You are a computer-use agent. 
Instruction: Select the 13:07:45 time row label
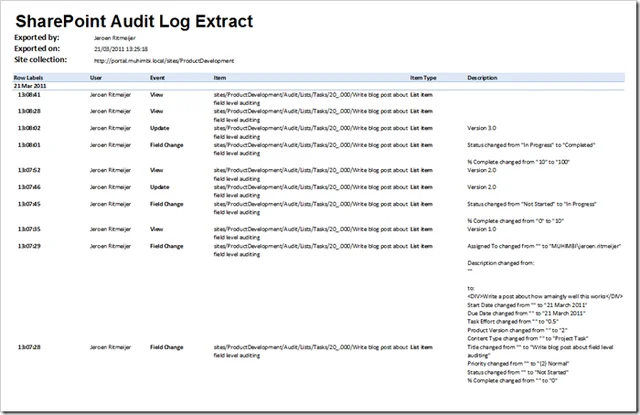click(x=29, y=204)
